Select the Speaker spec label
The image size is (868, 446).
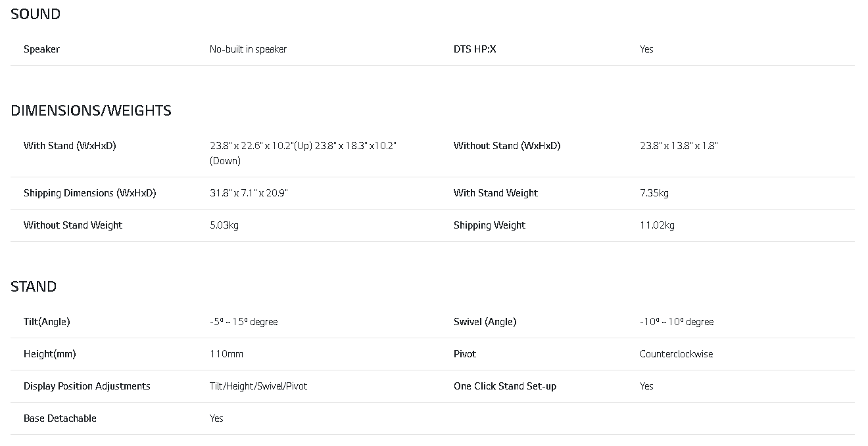coord(41,49)
